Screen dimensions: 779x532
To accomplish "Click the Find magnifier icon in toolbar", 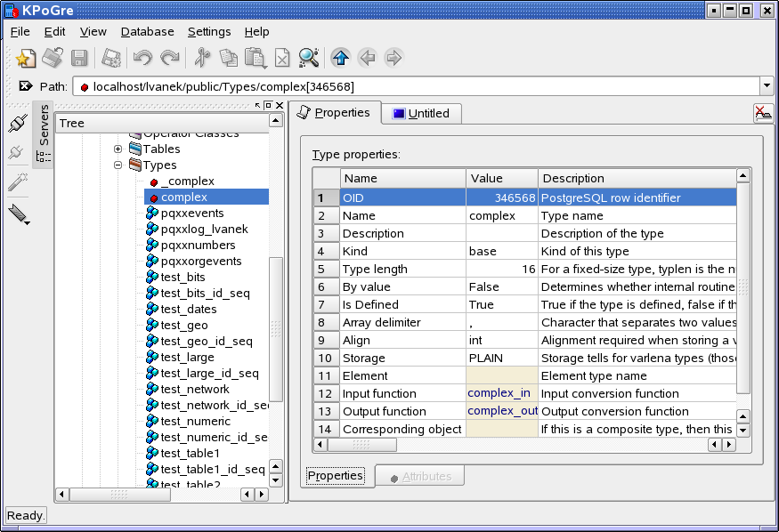I will click(308, 59).
